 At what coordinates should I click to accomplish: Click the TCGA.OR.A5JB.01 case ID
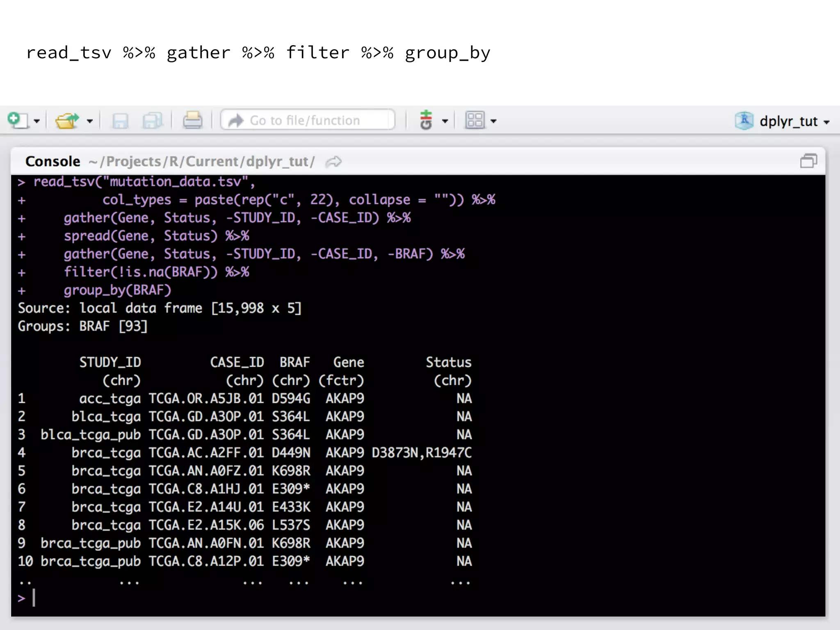[206, 398]
